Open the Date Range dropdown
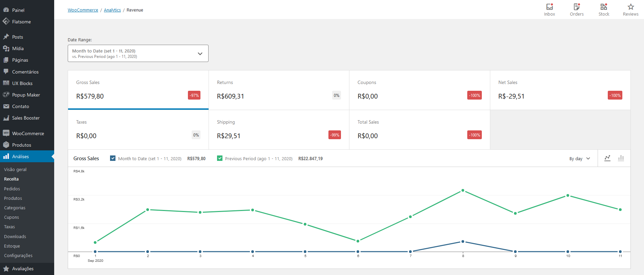 click(138, 54)
